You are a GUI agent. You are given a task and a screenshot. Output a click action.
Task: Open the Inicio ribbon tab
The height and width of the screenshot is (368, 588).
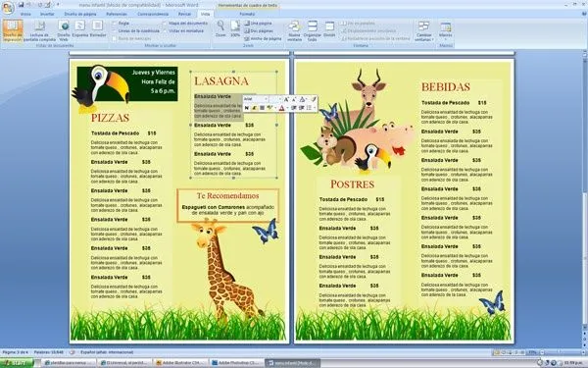click(25, 14)
